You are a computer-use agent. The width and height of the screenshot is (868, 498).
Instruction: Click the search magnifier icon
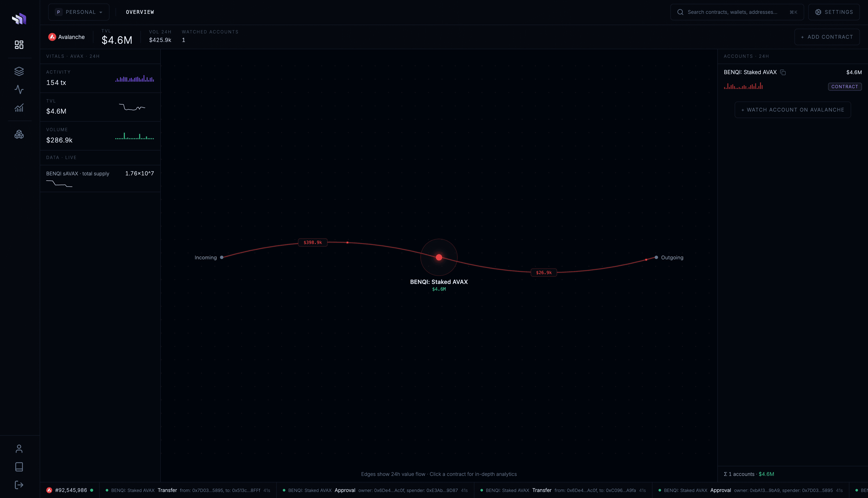(680, 12)
